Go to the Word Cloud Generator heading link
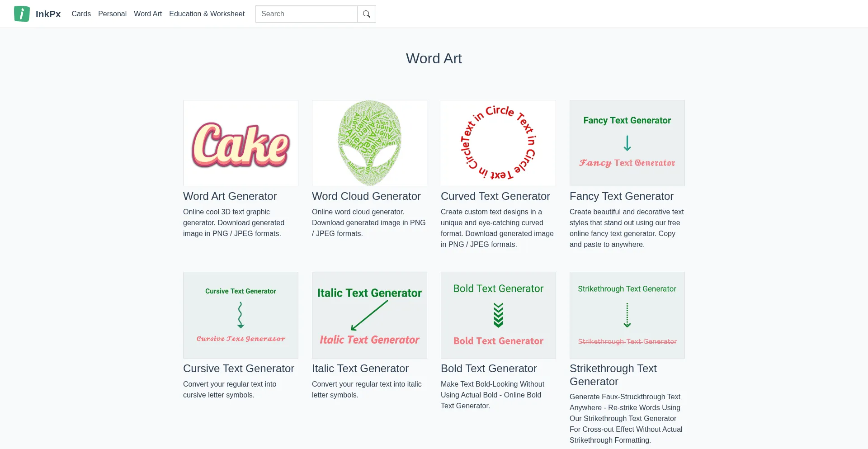Screen dimensions: 868x449 [x=366, y=196]
